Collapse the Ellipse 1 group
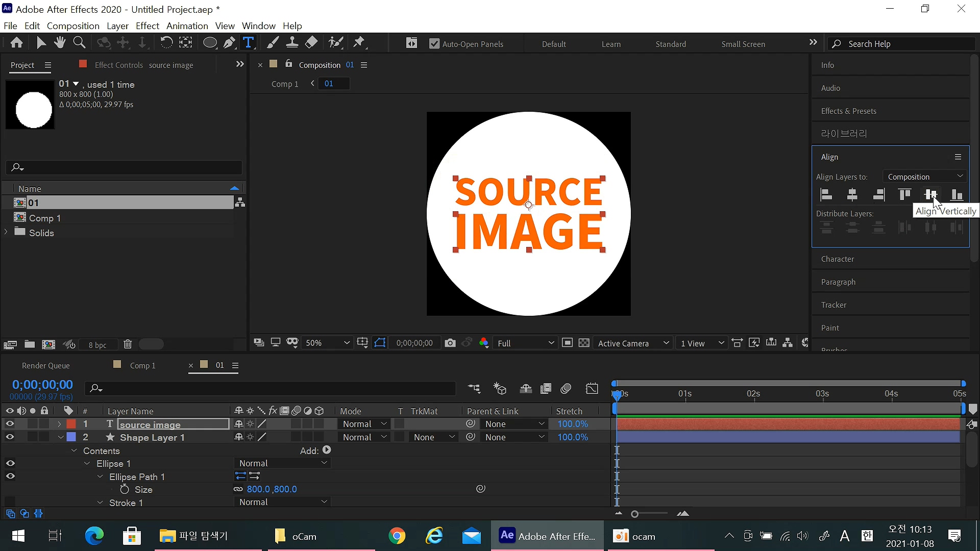This screenshot has width=980, height=551. 87,464
